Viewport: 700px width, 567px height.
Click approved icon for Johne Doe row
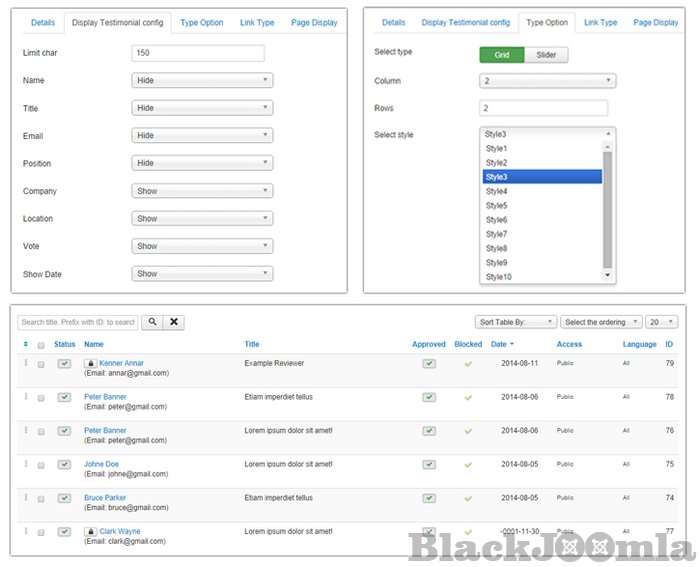click(x=429, y=464)
